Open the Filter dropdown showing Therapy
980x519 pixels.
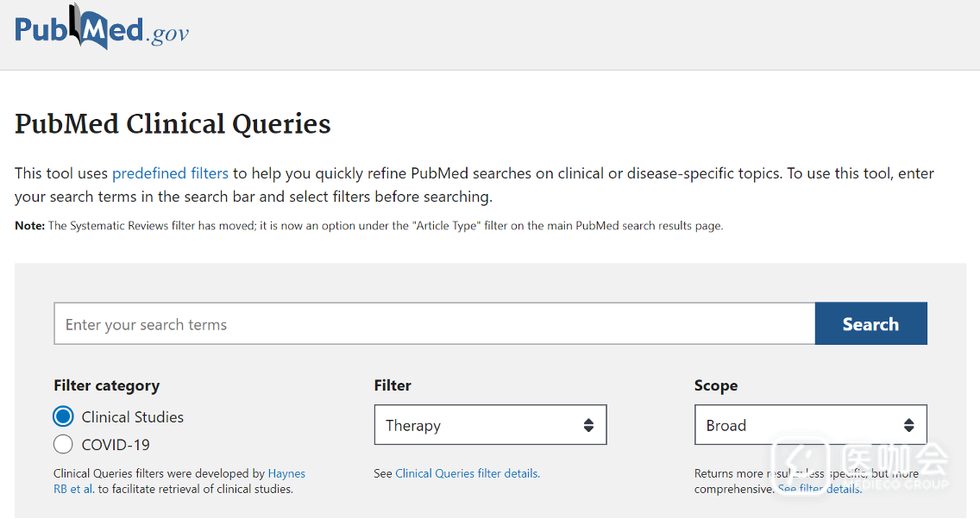tap(490, 425)
